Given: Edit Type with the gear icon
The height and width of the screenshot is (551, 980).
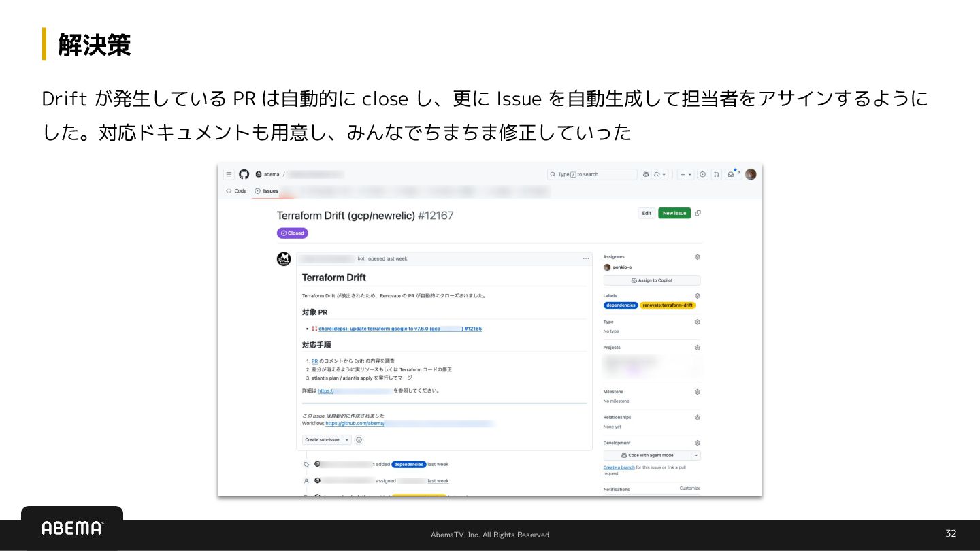Looking at the screenshot, I should point(697,322).
